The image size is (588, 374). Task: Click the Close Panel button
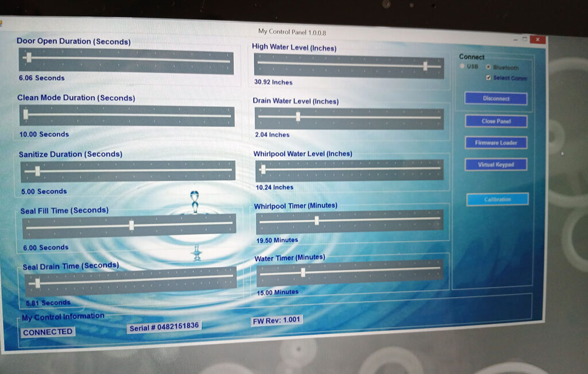pyautogui.click(x=496, y=121)
